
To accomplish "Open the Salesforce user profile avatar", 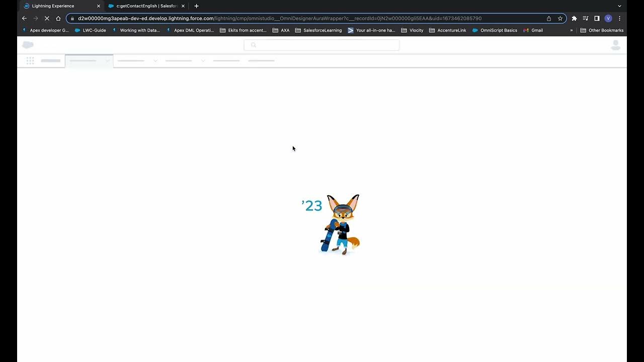I will coord(615,45).
